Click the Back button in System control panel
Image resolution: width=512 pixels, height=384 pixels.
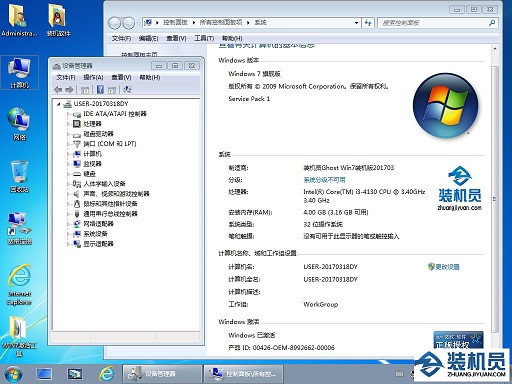pos(114,23)
